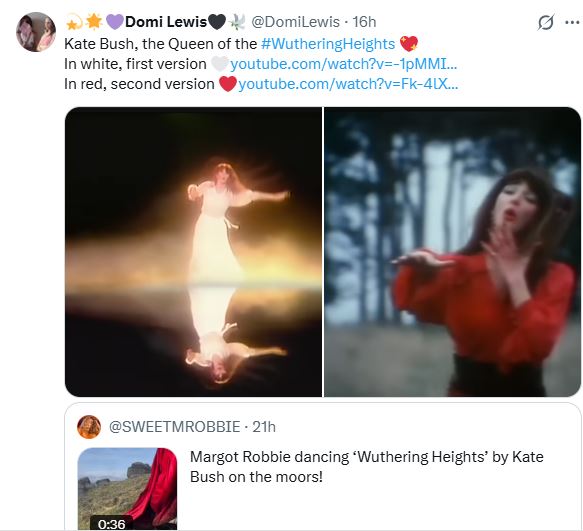Click the @SWEETMROBBIE avatar icon
The width and height of the screenshot is (583, 531).
click(x=89, y=427)
